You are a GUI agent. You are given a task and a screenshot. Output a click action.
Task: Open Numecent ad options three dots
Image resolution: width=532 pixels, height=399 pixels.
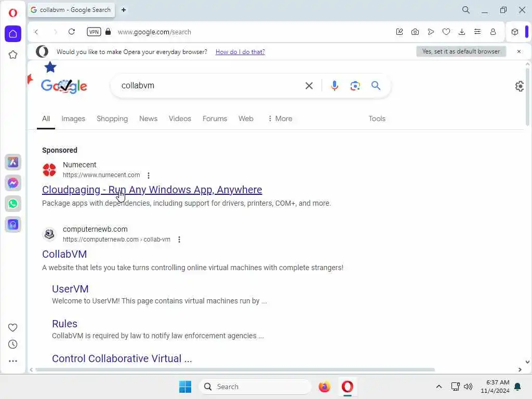tap(148, 176)
